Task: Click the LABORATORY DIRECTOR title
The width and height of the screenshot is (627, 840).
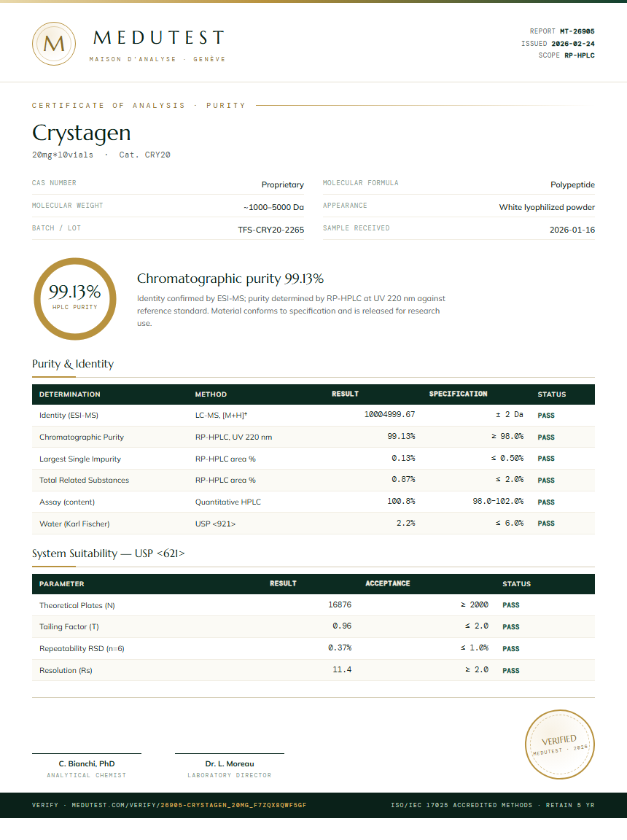Action: 229,775
